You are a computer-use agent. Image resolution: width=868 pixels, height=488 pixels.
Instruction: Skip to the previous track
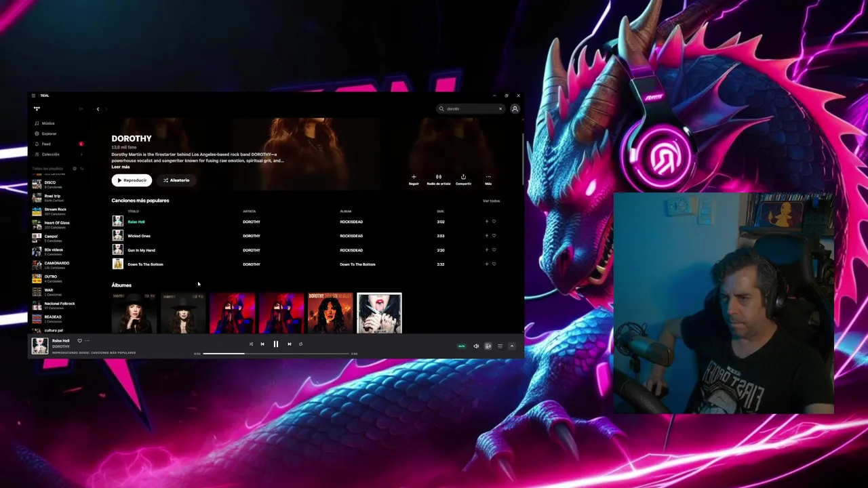pos(262,344)
